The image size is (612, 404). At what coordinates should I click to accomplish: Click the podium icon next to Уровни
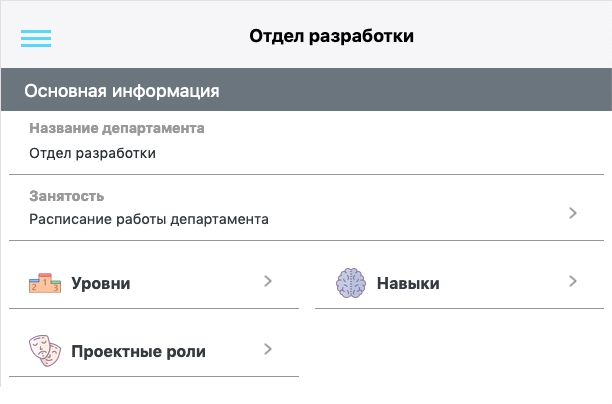tap(45, 283)
